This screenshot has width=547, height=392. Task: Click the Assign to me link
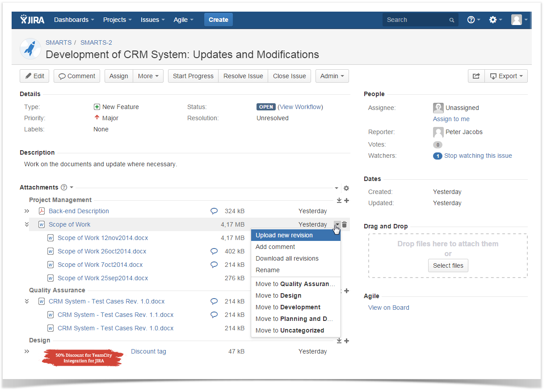click(451, 119)
